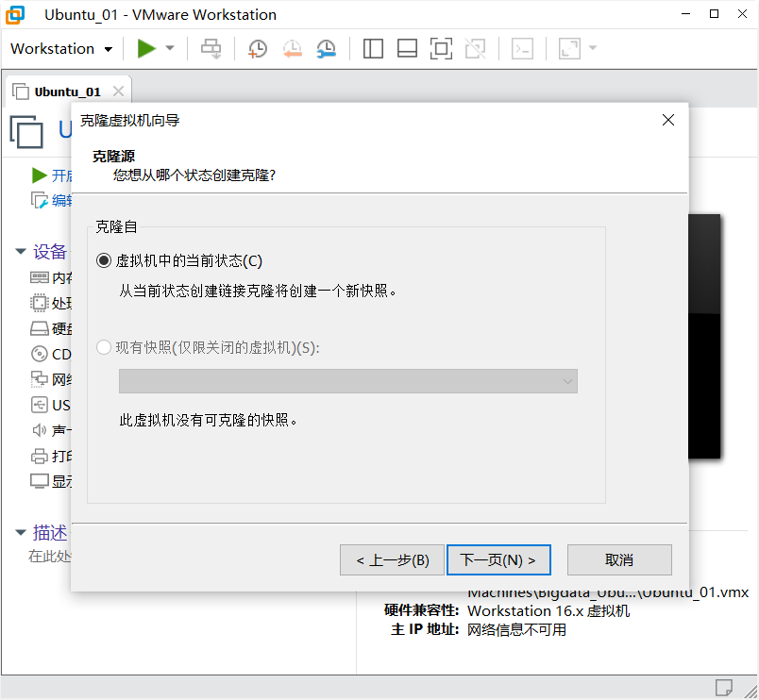Screen dimensions: 759x700
Task: Close the clone virtual machine wizard dialog
Action: (x=668, y=120)
